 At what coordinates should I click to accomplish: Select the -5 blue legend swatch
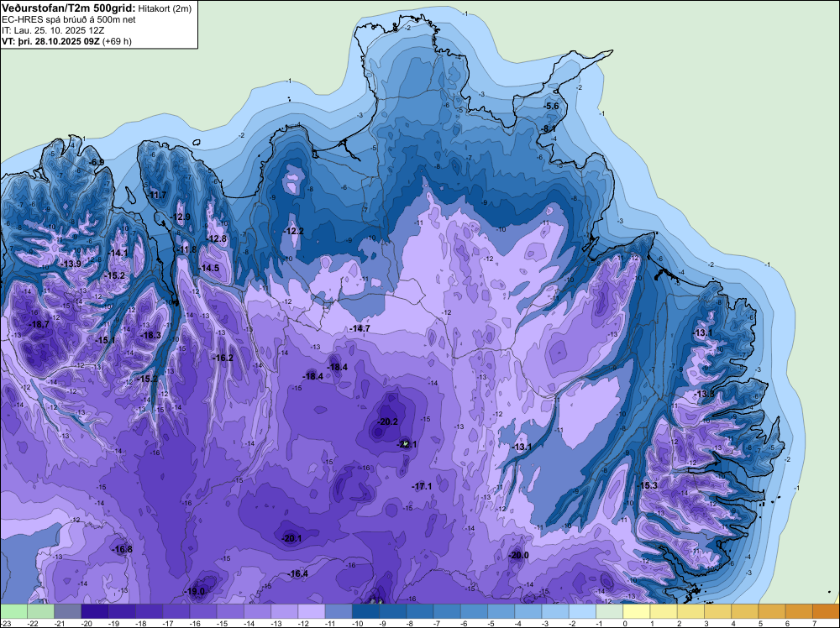[x=501, y=611]
